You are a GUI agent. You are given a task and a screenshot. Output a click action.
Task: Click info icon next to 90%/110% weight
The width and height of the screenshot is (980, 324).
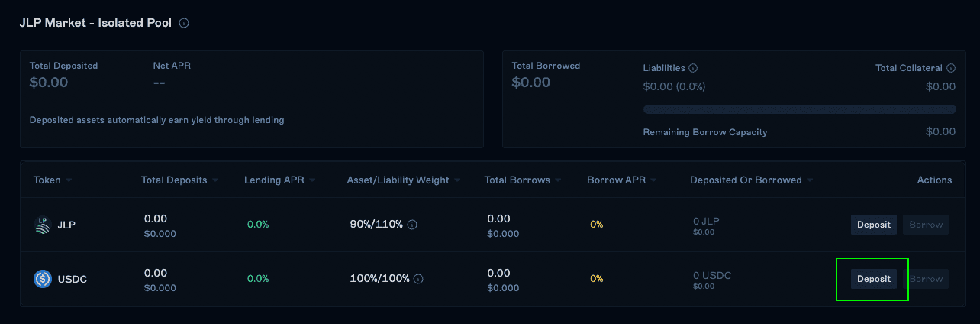point(412,225)
